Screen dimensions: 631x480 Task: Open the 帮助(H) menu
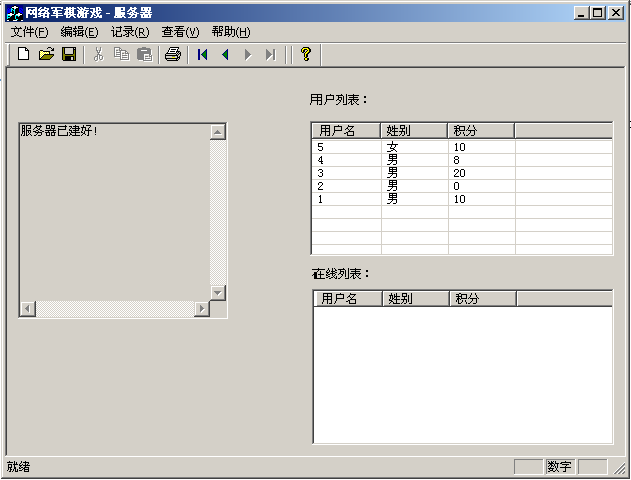tap(231, 32)
